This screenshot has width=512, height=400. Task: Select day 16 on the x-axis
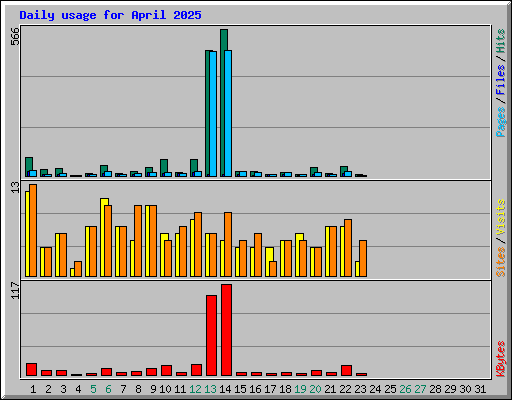pos(255,389)
